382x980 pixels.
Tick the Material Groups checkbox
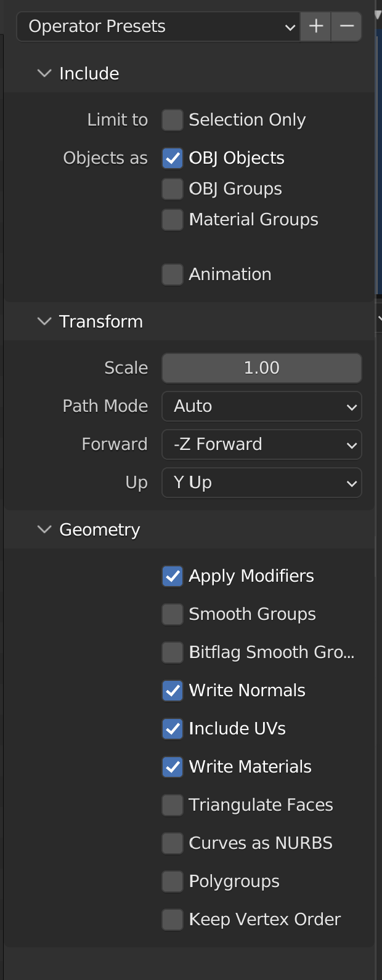173,220
